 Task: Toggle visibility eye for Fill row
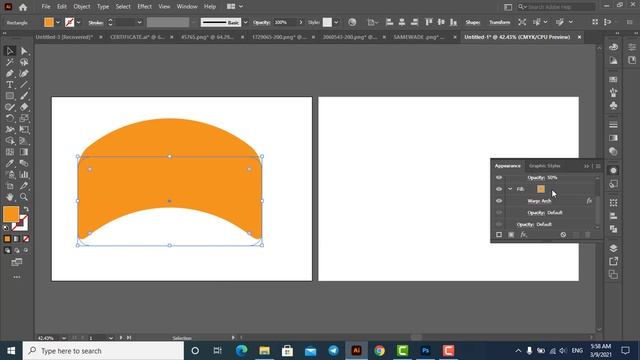(499, 189)
